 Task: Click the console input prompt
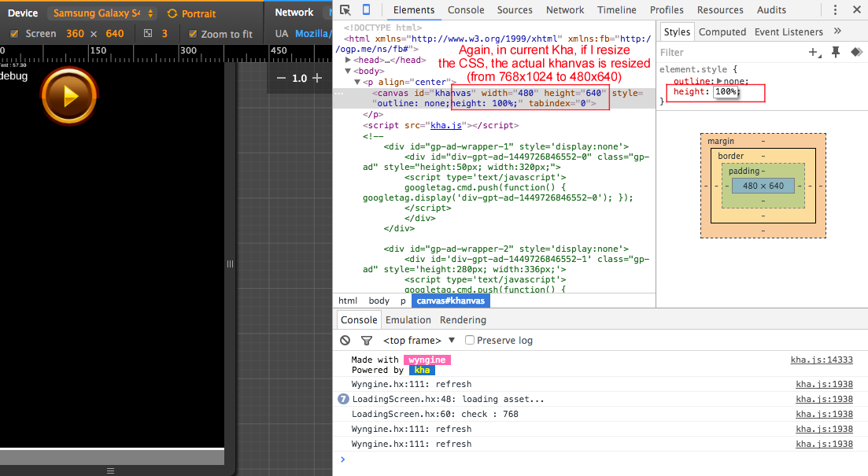click(604, 459)
